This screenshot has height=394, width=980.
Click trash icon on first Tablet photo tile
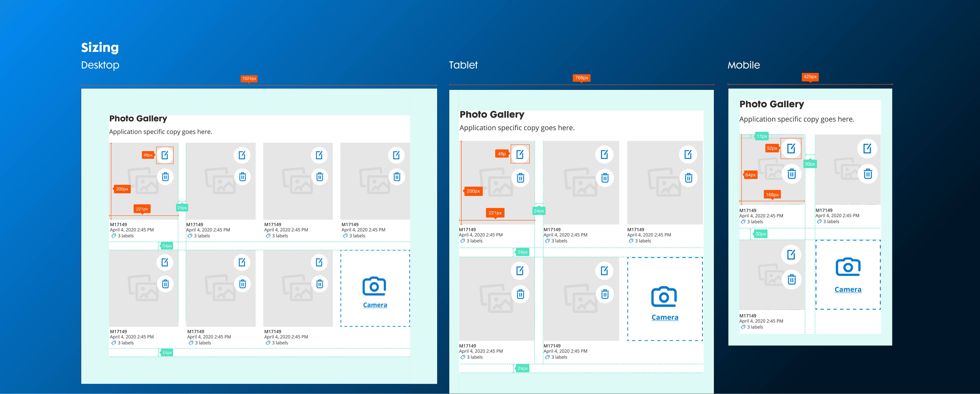[520, 178]
